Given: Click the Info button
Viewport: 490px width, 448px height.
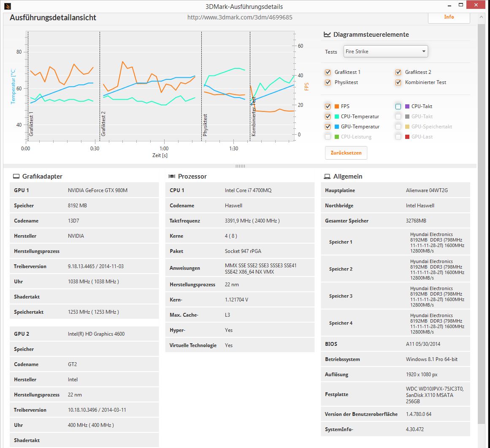Looking at the screenshot, I should coord(449,17).
